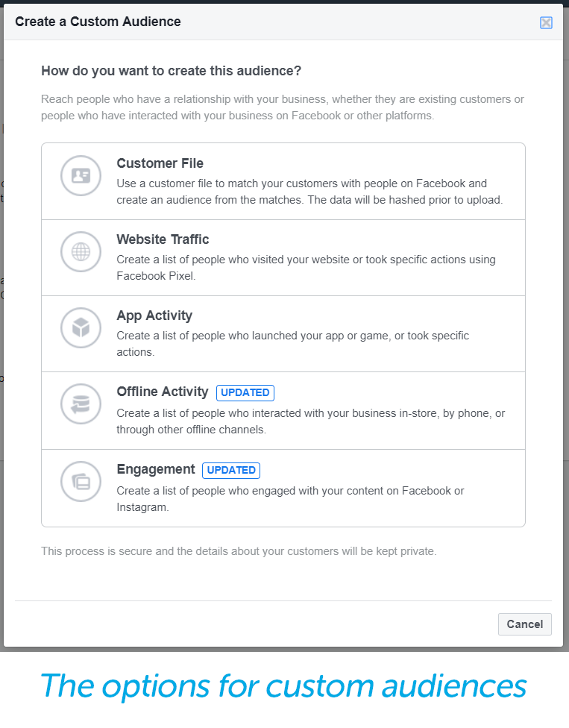
Task: Click the dialog title Create a Custom Audience
Action: pos(98,22)
